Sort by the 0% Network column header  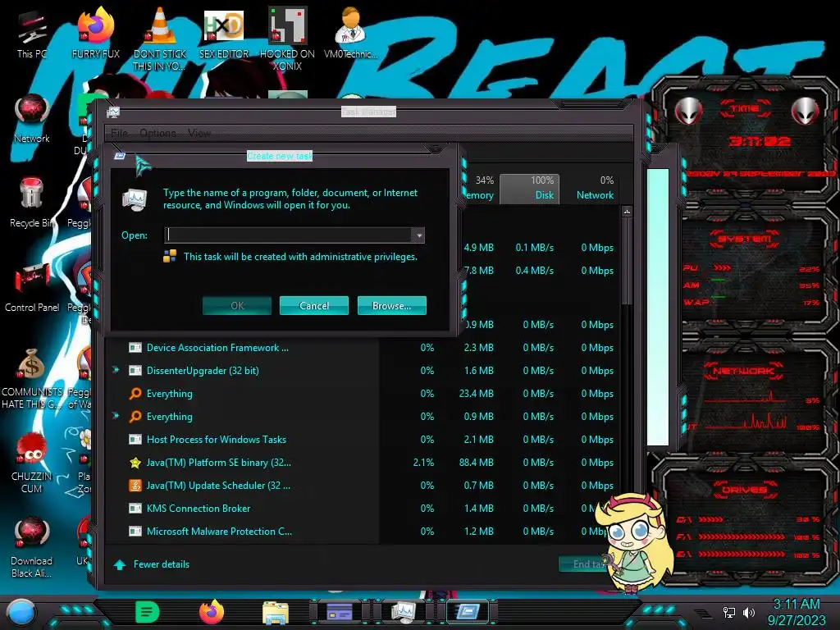[590, 189]
